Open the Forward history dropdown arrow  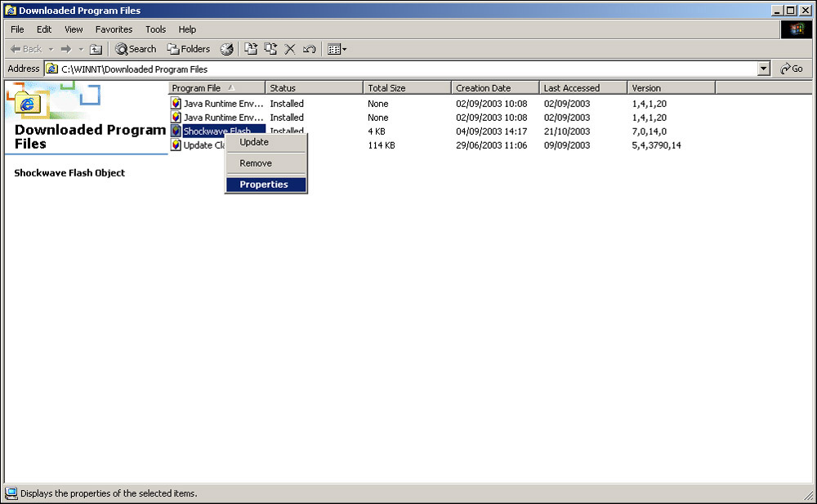81,49
